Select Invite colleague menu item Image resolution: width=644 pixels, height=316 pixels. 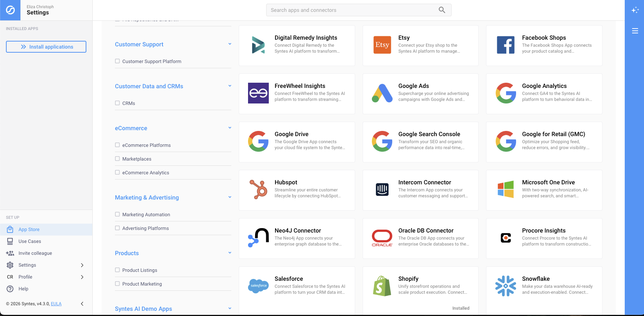coord(35,253)
